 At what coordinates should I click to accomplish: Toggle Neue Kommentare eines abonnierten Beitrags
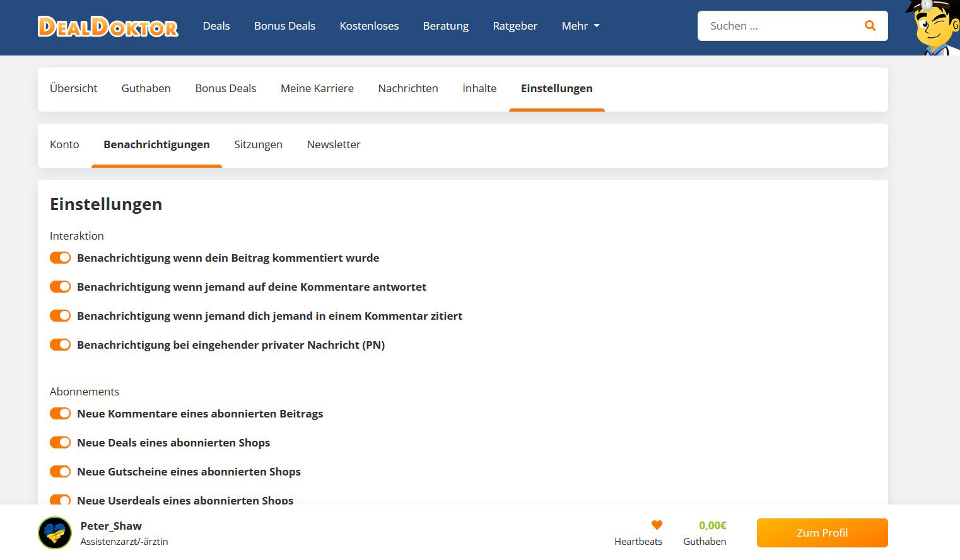60,414
